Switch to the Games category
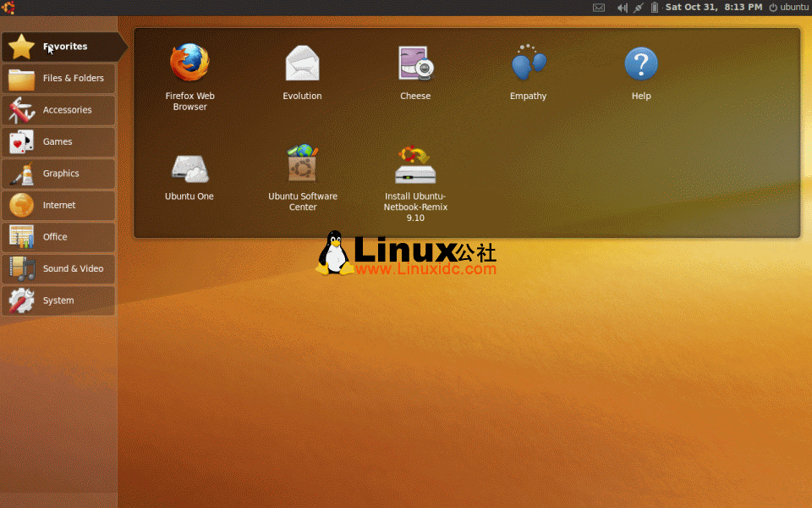 (x=59, y=141)
